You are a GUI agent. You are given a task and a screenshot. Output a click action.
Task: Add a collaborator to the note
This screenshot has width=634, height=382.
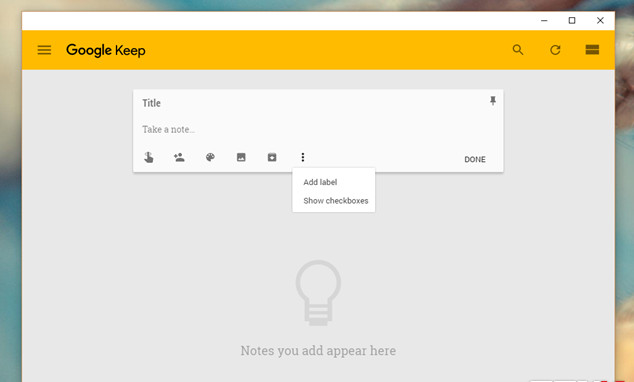tap(179, 157)
